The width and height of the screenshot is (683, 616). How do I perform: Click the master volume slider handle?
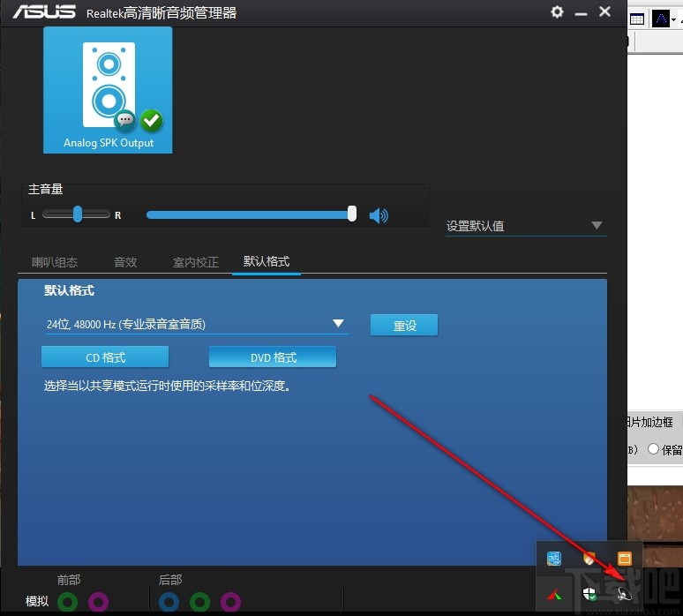352,214
